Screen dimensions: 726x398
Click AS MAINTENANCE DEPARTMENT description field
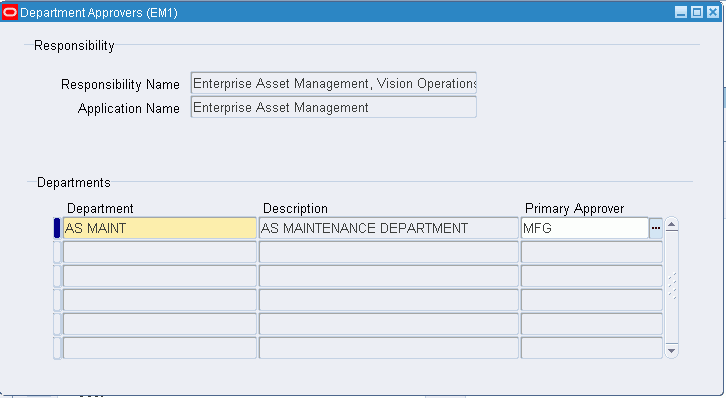pos(388,228)
